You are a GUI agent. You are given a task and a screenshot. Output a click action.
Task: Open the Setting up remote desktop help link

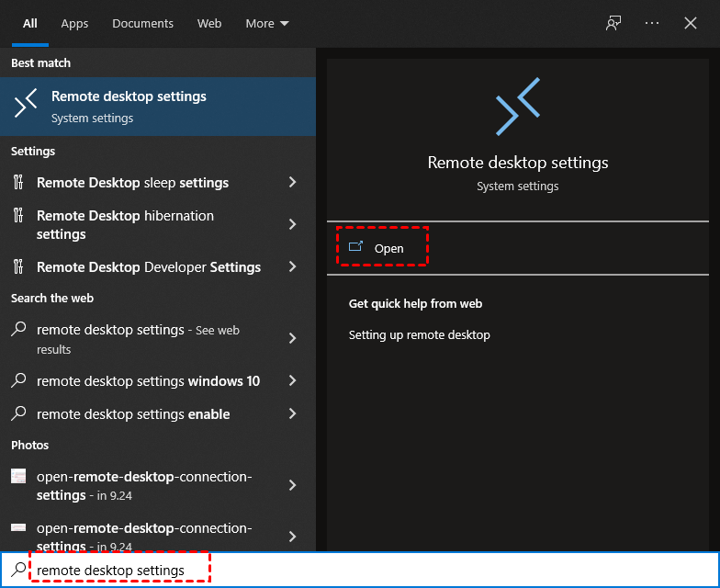(x=419, y=334)
